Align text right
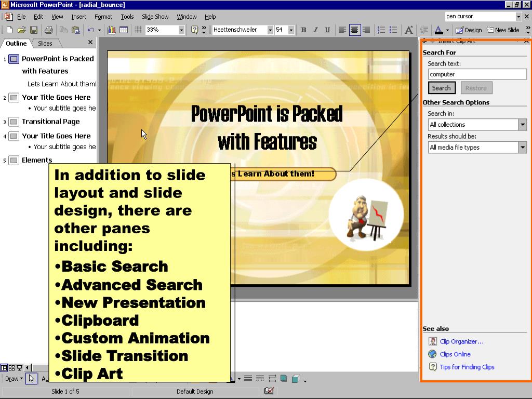 click(366, 30)
